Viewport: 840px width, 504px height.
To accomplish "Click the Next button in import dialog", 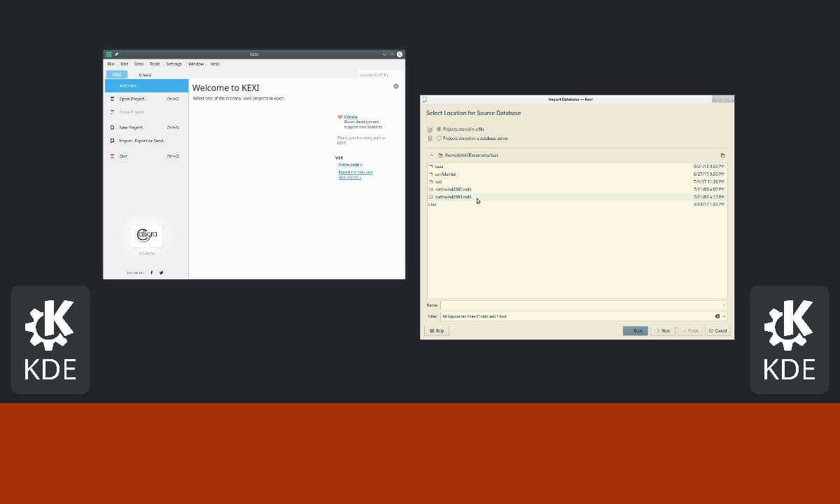I will point(662,330).
